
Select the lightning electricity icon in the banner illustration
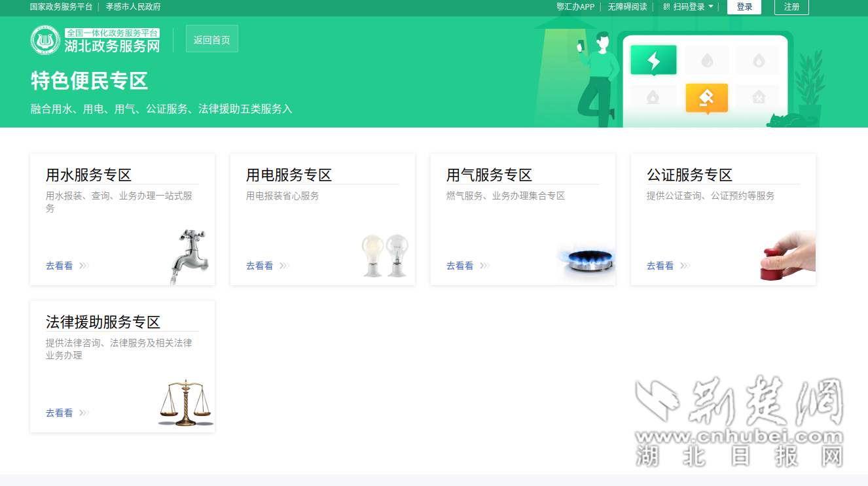coord(653,60)
